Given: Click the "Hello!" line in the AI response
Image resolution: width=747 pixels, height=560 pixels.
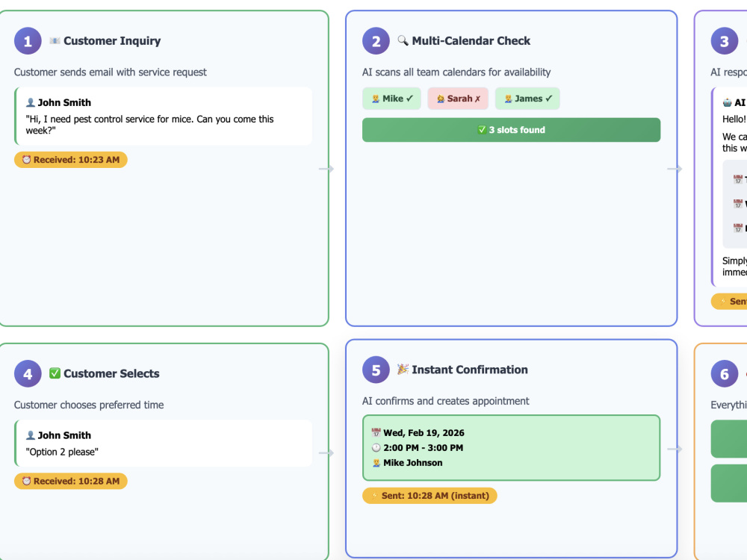Looking at the screenshot, I should point(734,119).
